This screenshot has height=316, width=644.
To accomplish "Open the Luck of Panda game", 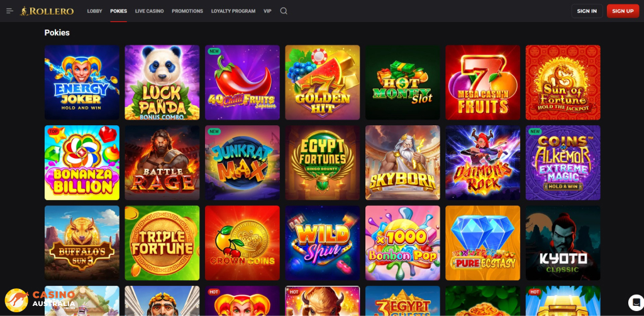I will 162,82.
